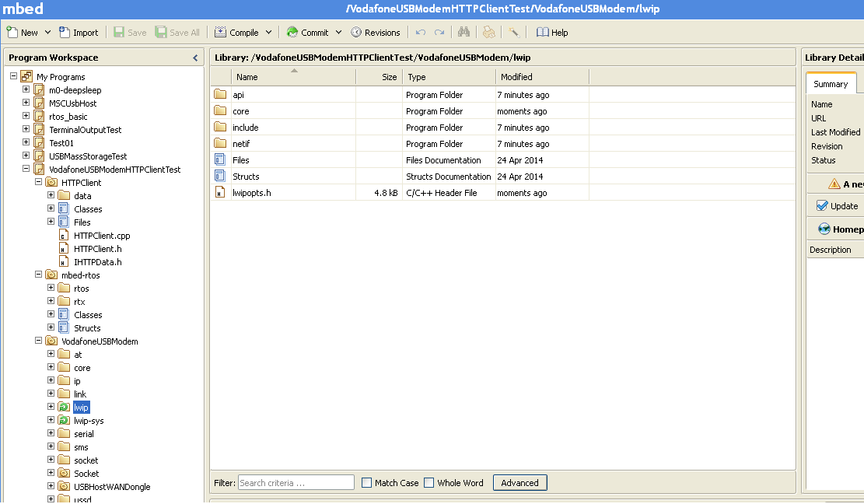Viewport: 864px width, 504px height.
Task: Sort list by Size column
Action: click(x=379, y=77)
